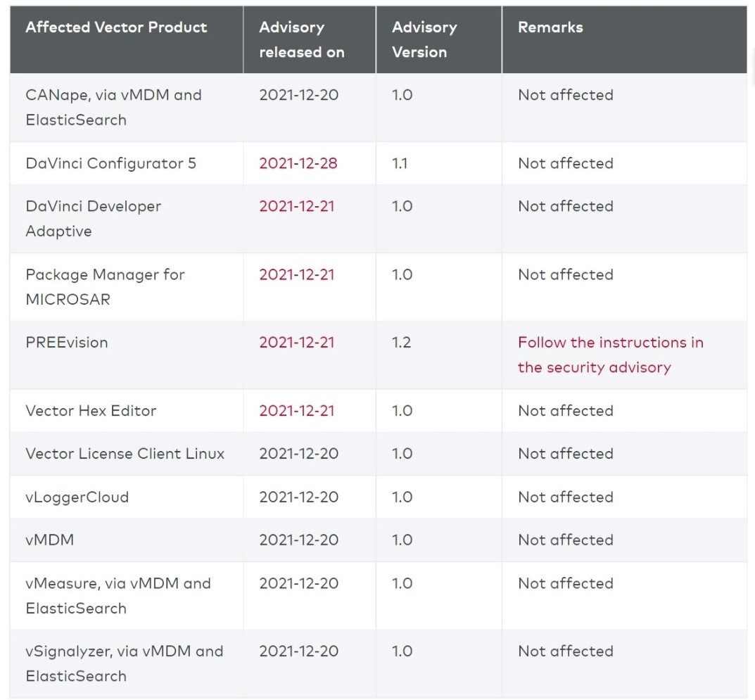Open DaVinci Developer Adaptive's 2021-12-21 advisory link
Viewport: 755px width, 700px height.
pyautogui.click(x=296, y=206)
